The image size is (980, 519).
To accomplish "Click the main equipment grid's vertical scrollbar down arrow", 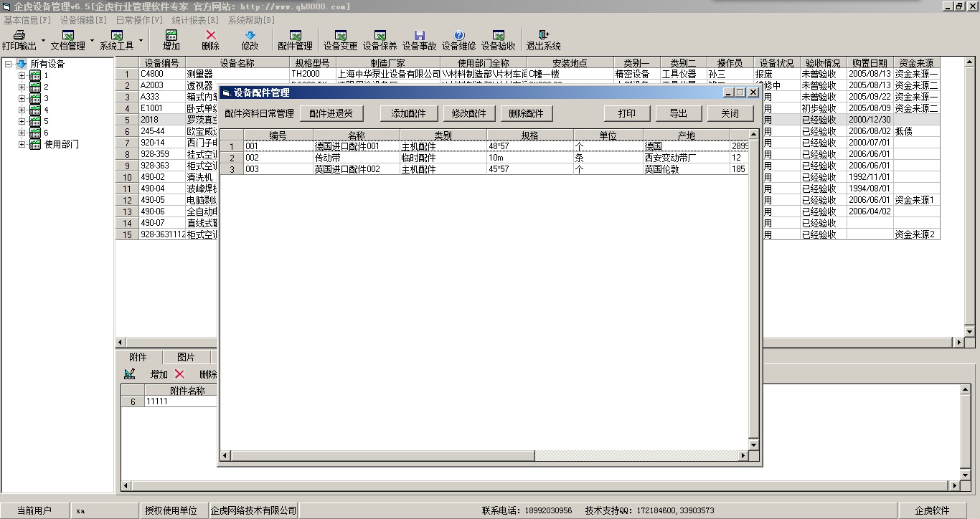I will [x=970, y=330].
